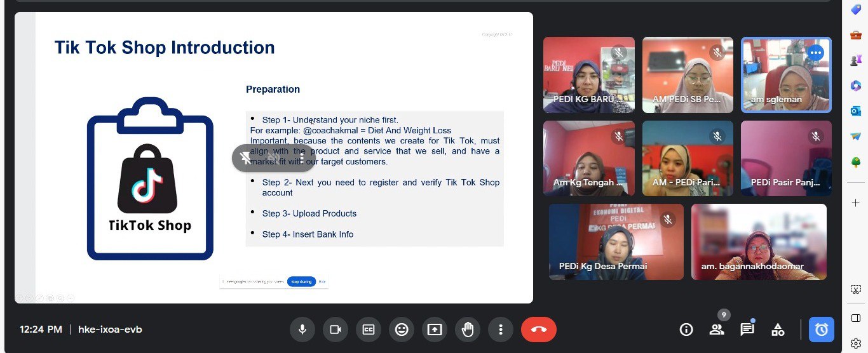Open sidebar settings gear icon
This screenshot has height=353, width=868.
pyautogui.click(x=855, y=343)
